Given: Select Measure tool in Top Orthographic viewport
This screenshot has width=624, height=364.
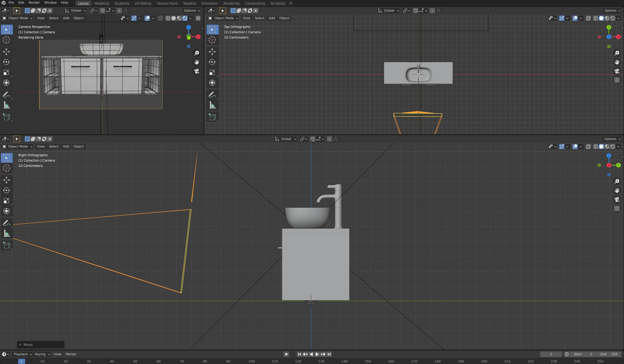Looking at the screenshot, I should pos(212,105).
